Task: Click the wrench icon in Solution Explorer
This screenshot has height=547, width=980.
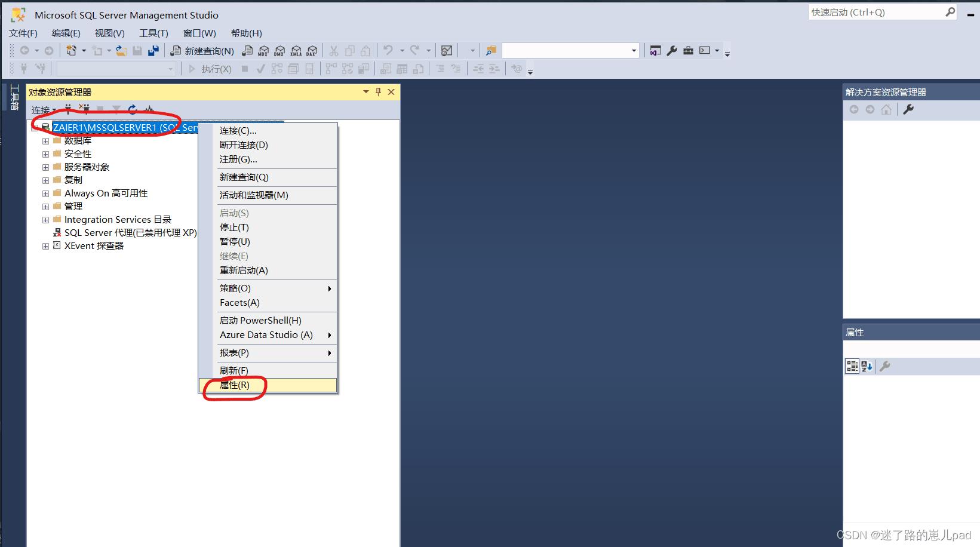Action: (x=908, y=109)
